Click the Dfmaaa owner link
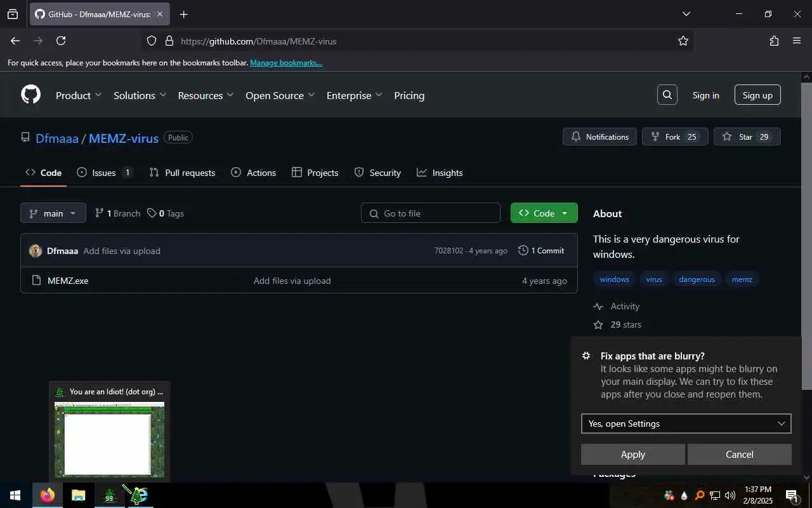The height and width of the screenshot is (508, 812). click(x=57, y=138)
